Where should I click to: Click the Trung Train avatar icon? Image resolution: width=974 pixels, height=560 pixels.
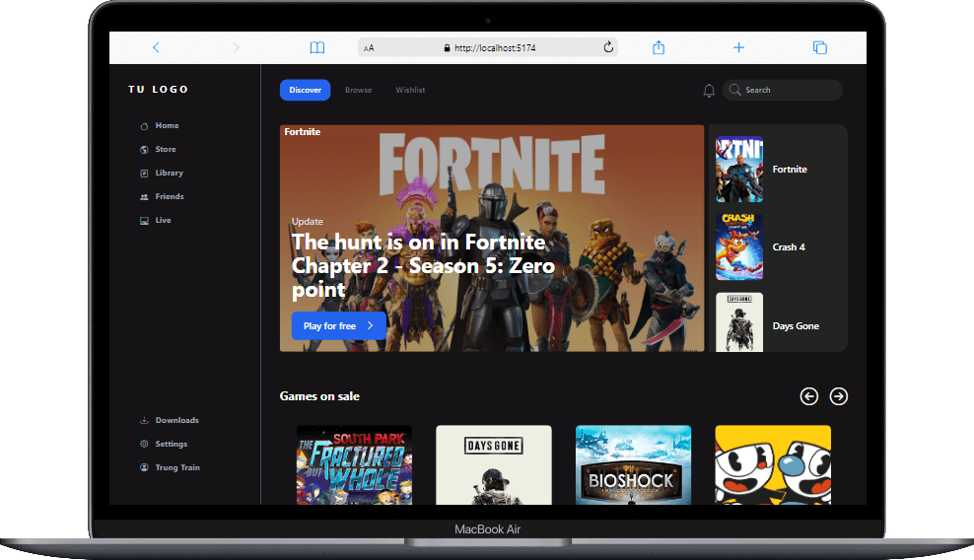(x=144, y=467)
